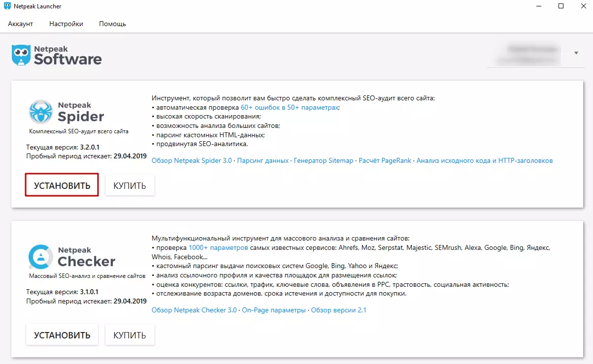Click text возможность анализа больших сайтов
Image resolution: width=593 pixels, height=364 pixels.
pos(218,125)
